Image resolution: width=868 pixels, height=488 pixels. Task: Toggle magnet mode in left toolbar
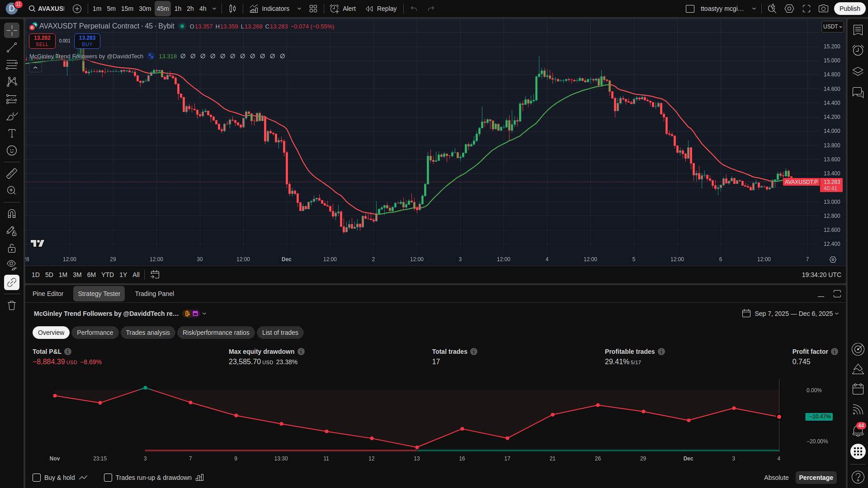click(x=12, y=213)
